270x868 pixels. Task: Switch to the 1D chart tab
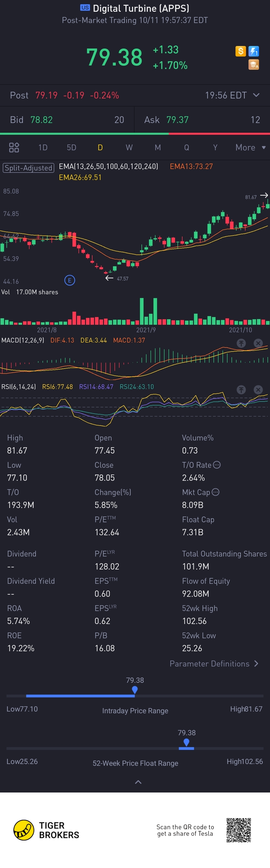(x=43, y=147)
